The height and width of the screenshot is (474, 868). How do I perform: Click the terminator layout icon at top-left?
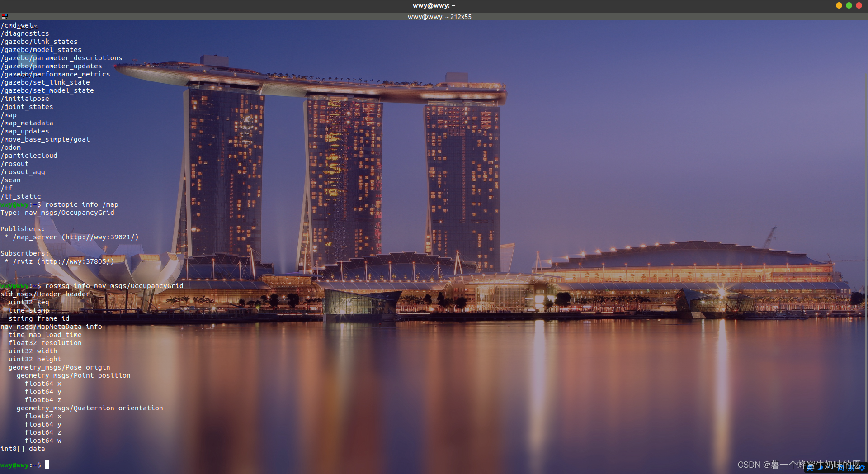click(5, 16)
